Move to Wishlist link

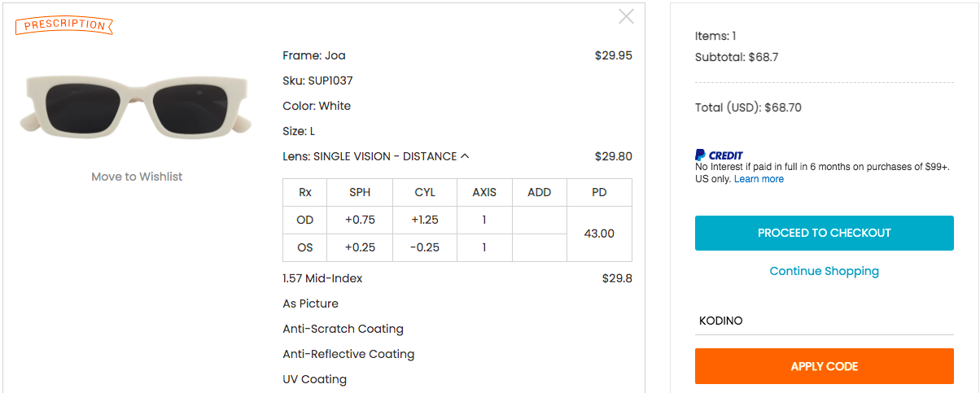137,177
